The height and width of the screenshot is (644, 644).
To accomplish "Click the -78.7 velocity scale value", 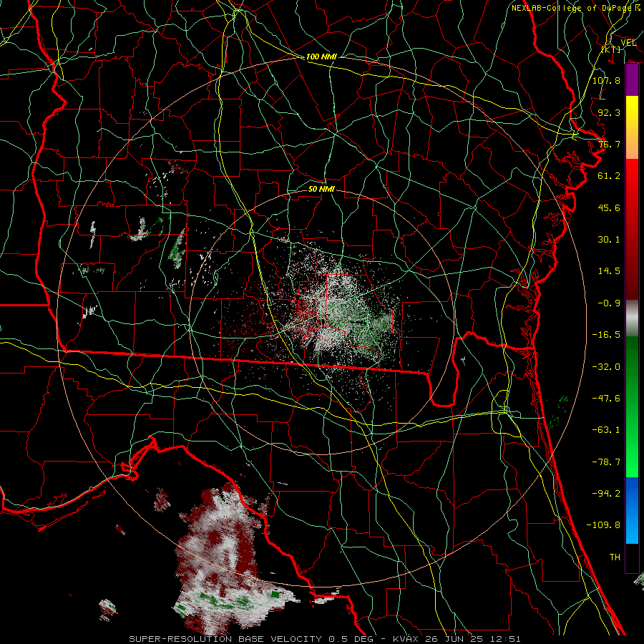I will 606,462.
